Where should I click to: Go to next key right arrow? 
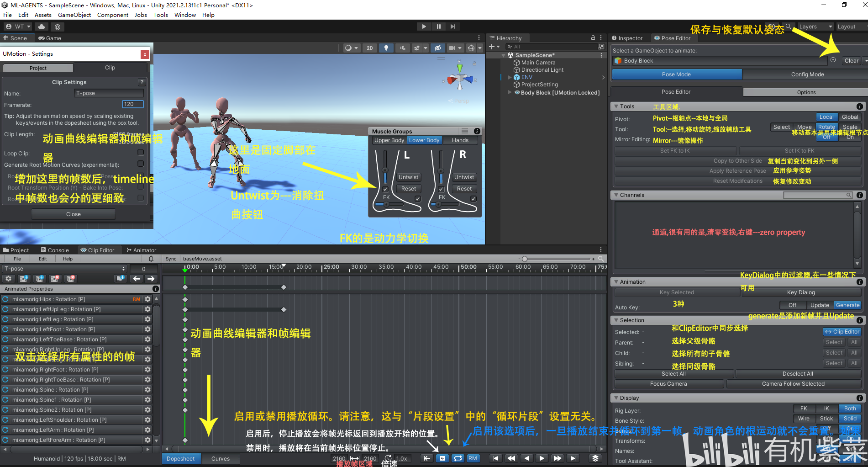[x=151, y=278]
